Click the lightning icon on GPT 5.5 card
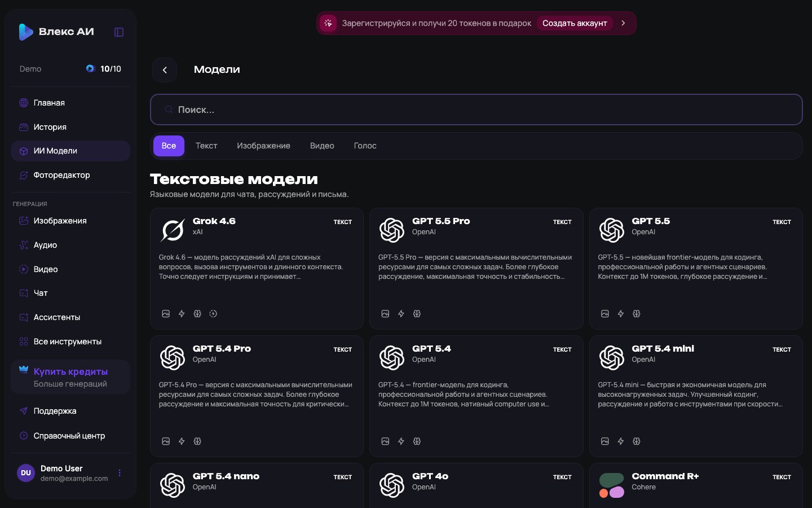812x508 pixels. click(x=621, y=314)
